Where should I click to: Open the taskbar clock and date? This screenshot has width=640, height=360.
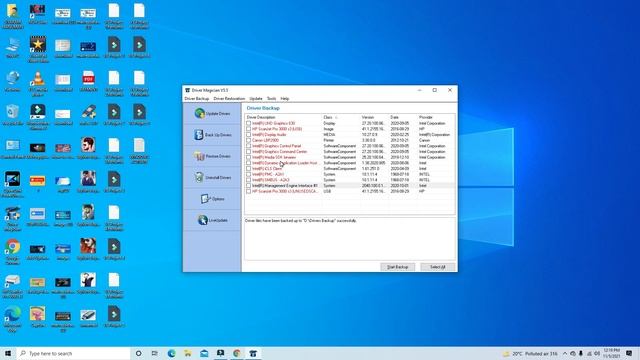click(x=612, y=353)
